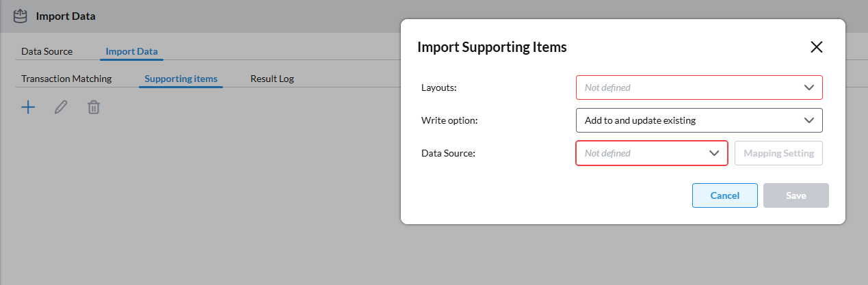Click the Import Data database icon in the header

[20, 16]
